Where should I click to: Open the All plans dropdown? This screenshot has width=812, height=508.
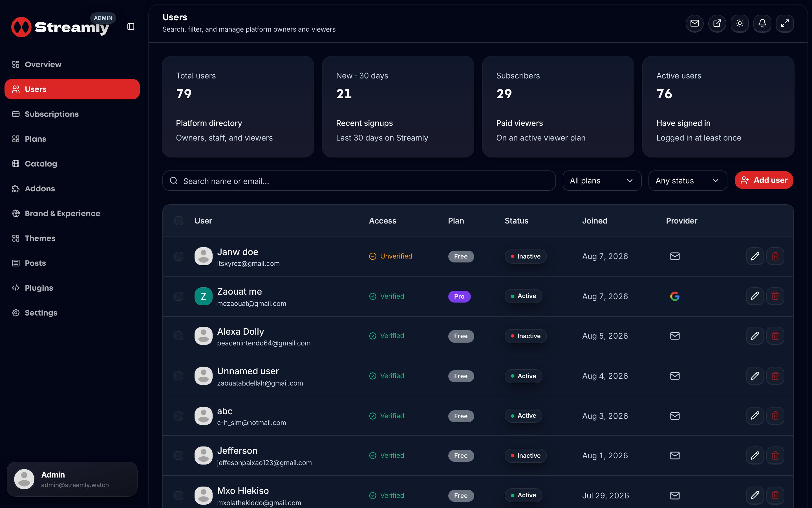[x=602, y=181]
